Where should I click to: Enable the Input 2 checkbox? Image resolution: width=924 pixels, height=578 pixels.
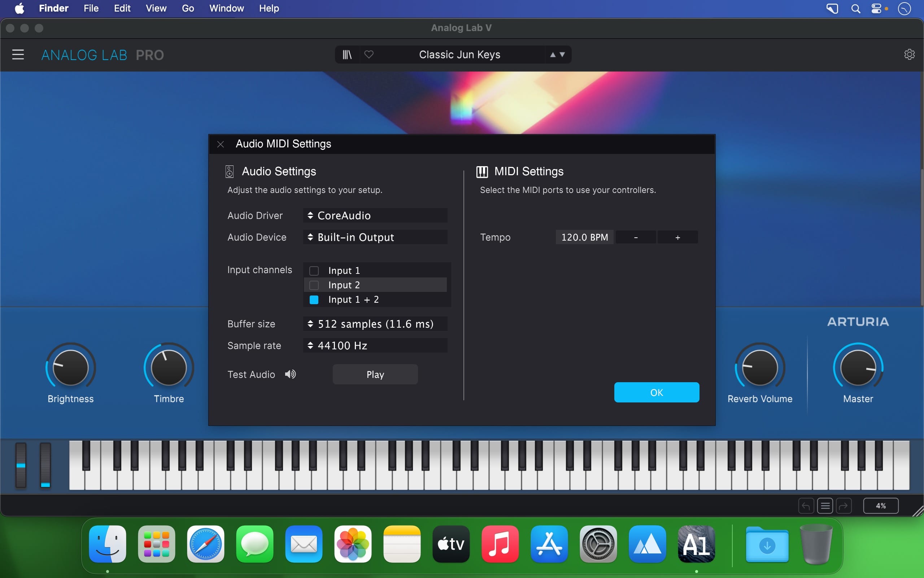(x=314, y=285)
